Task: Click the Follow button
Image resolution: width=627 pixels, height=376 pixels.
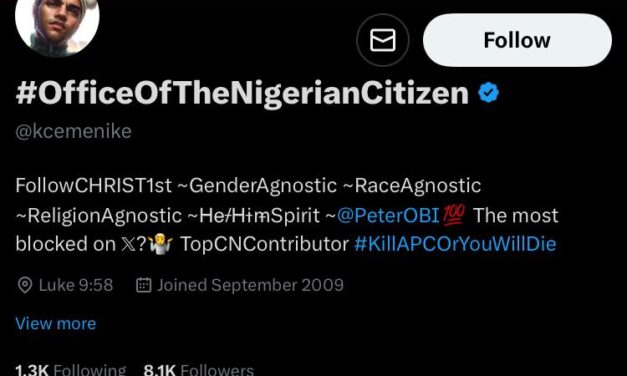Action: coord(517,40)
